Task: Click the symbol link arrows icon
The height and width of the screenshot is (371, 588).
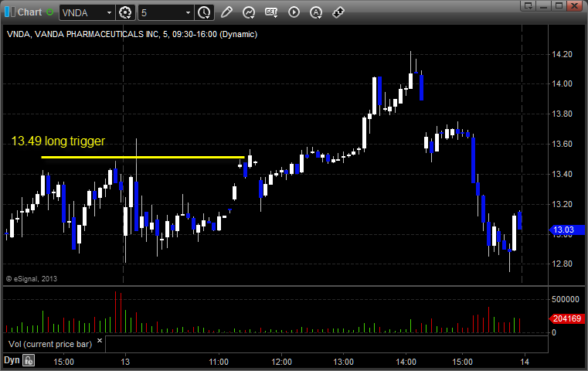Action: pyautogui.click(x=338, y=12)
